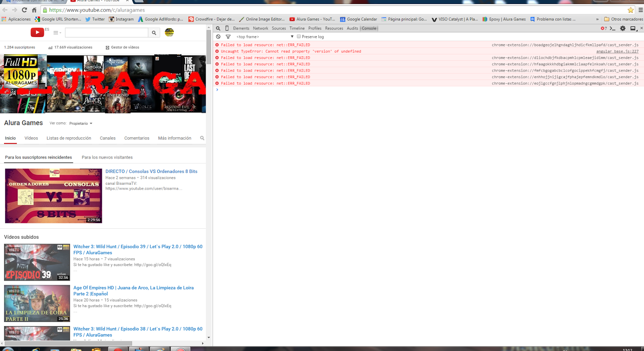Show hidden bookmarks with the chevron
Viewport: 644px width, 351px height.
597,19
